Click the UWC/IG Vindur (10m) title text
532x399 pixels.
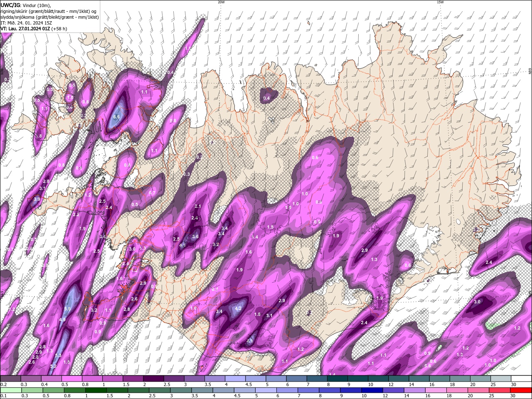pos(26,5)
